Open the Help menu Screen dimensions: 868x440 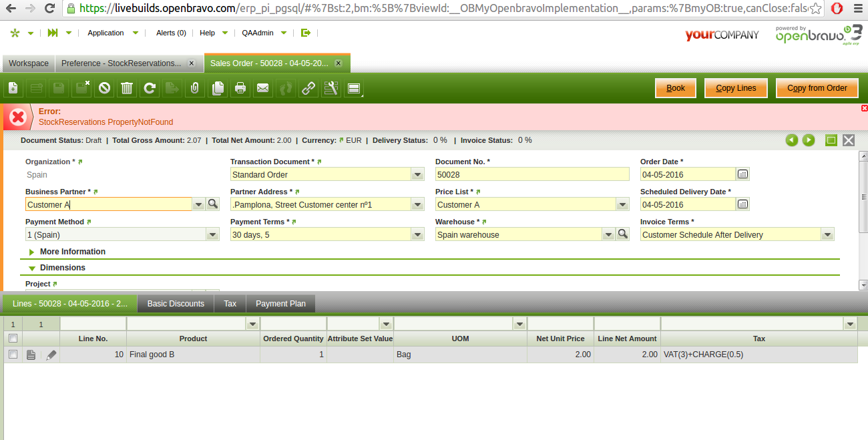pyautogui.click(x=214, y=33)
